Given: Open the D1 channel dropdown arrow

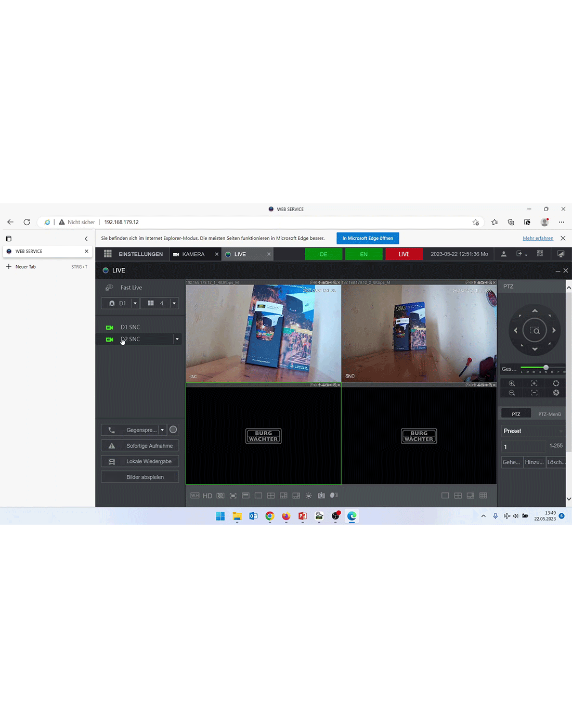Looking at the screenshot, I should (x=135, y=303).
